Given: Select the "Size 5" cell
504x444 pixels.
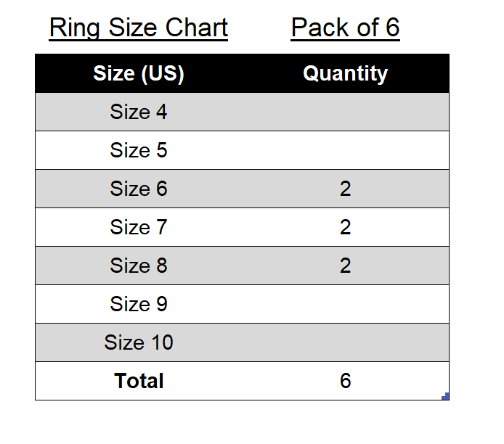Looking at the screenshot, I should [139, 150].
